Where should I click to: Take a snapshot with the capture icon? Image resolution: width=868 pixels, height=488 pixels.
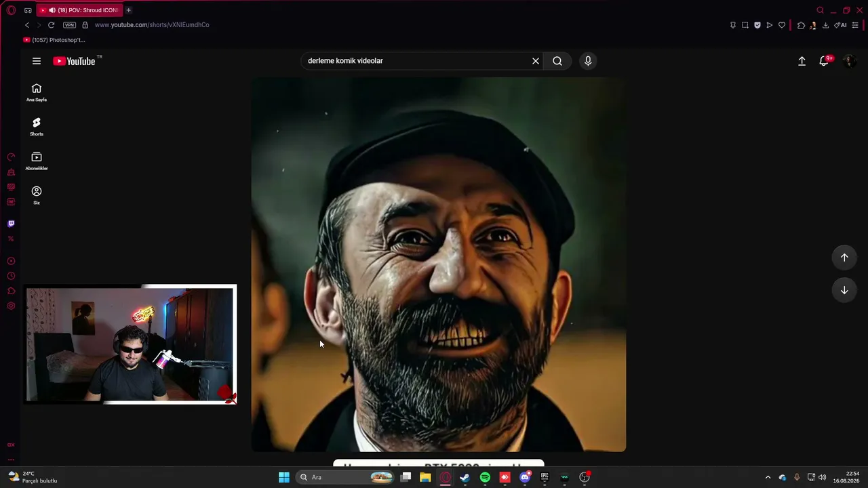tap(745, 25)
